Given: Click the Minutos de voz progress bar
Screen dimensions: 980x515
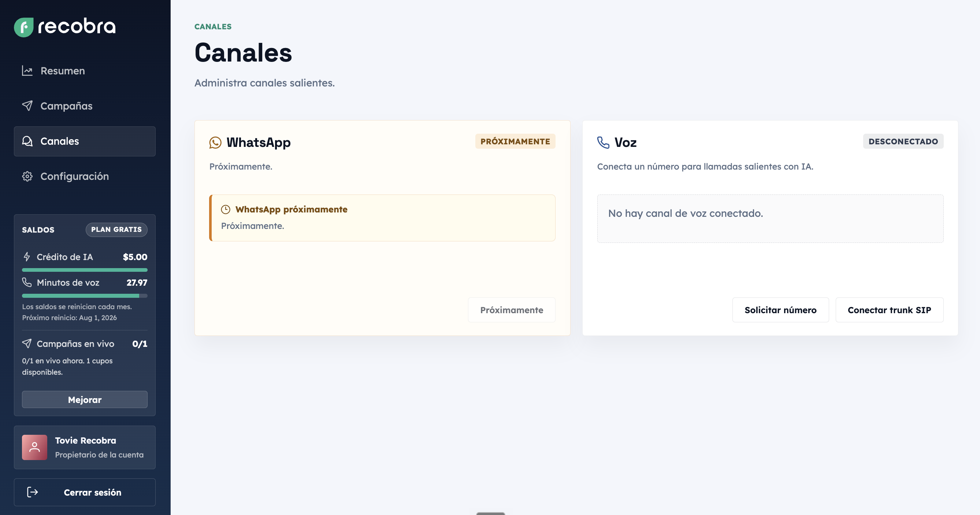Looking at the screenshot, I should tap(85, 296).
